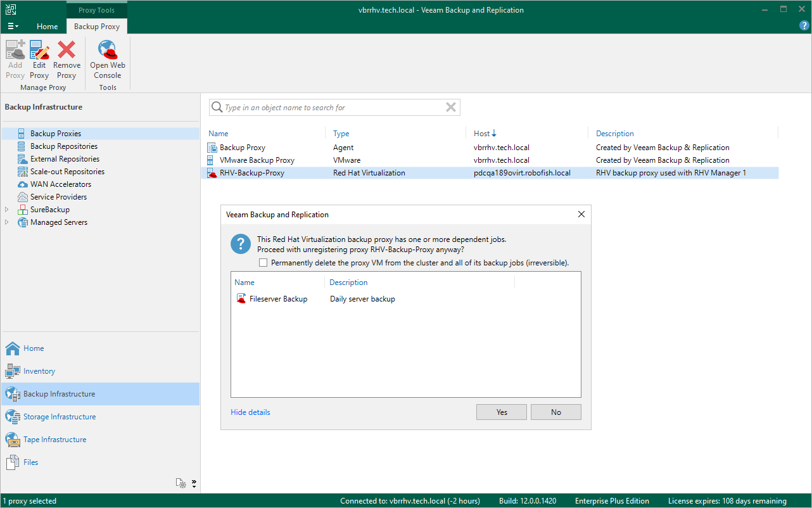The image size is (812, 508).
Task: Close the confirmation dialog
Action: point(581,215)
